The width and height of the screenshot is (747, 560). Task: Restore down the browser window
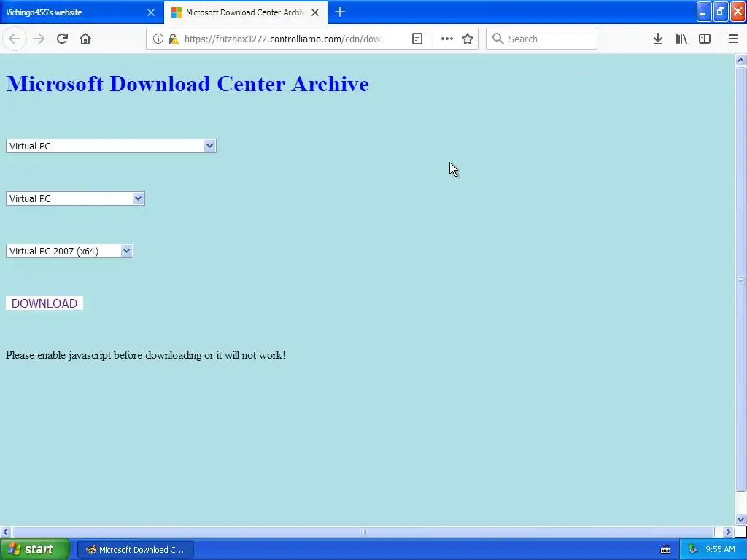point(721,12)
